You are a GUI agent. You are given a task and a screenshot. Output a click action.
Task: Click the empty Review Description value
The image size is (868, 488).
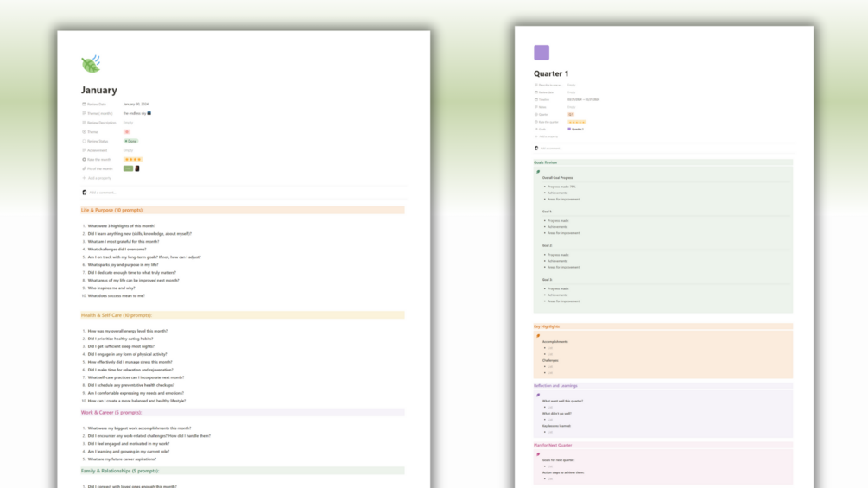pyautogui.click(x=128, y=123)
